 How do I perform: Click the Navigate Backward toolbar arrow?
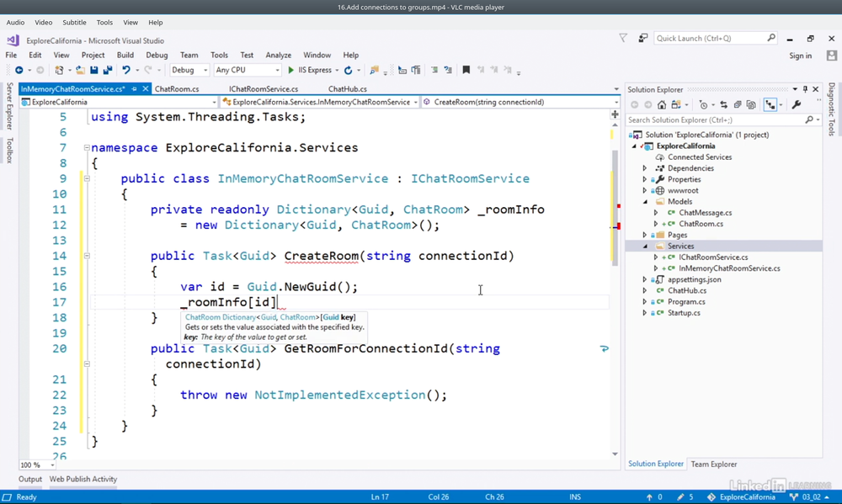[19, 70]
